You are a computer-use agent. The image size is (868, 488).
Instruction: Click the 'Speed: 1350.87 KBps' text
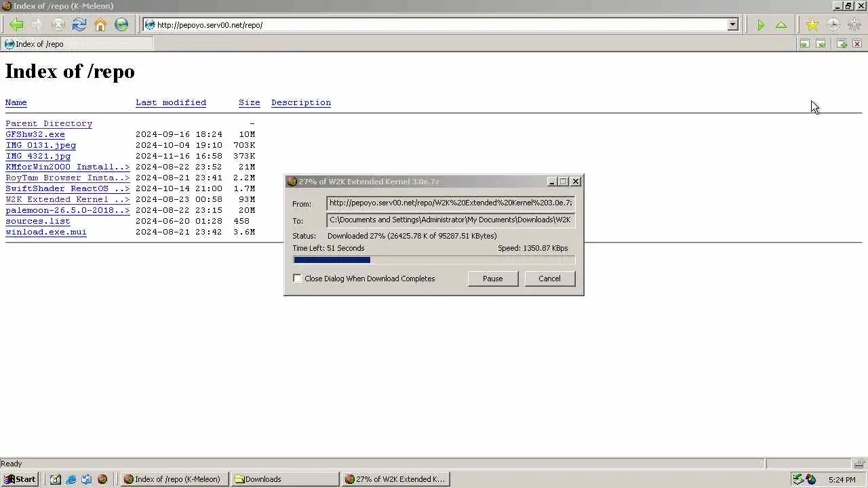533,248
